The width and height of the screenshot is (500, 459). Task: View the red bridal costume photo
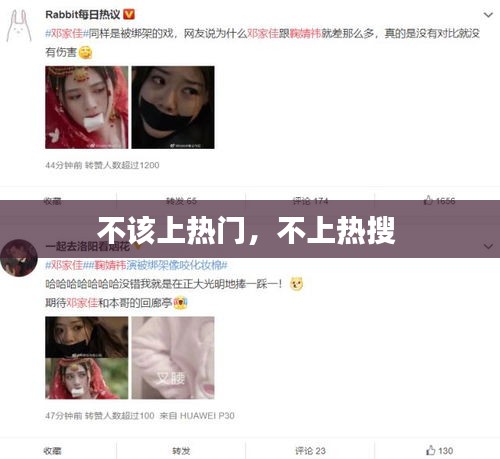pyautogui.click(x=87, y=107)
